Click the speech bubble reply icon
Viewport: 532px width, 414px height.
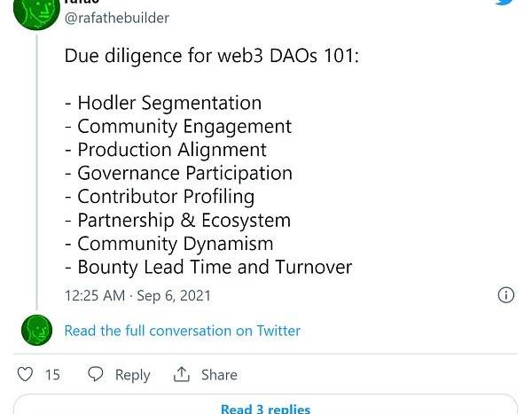coord(96,375)
